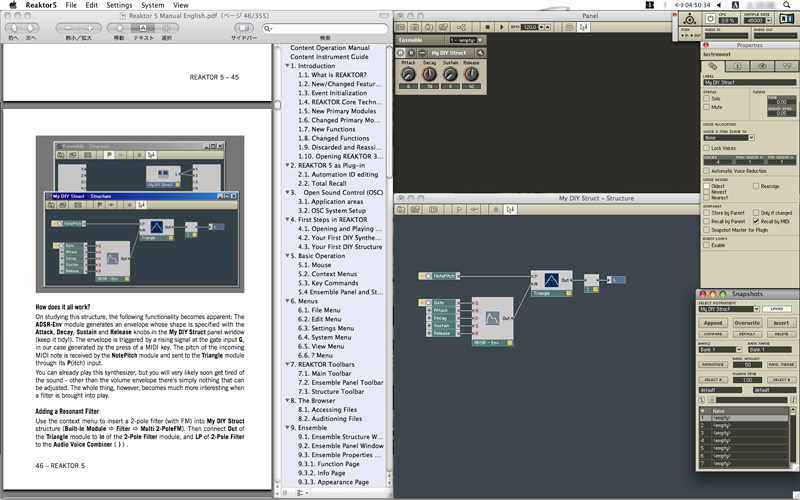Open the Appearance eye tab in Properties

(762, 66)
